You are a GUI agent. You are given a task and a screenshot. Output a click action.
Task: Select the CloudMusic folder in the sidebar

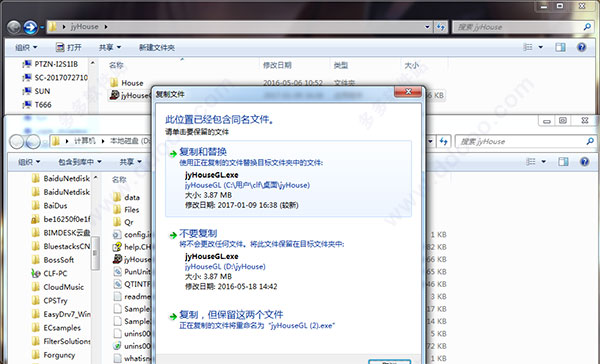point(58,287)
